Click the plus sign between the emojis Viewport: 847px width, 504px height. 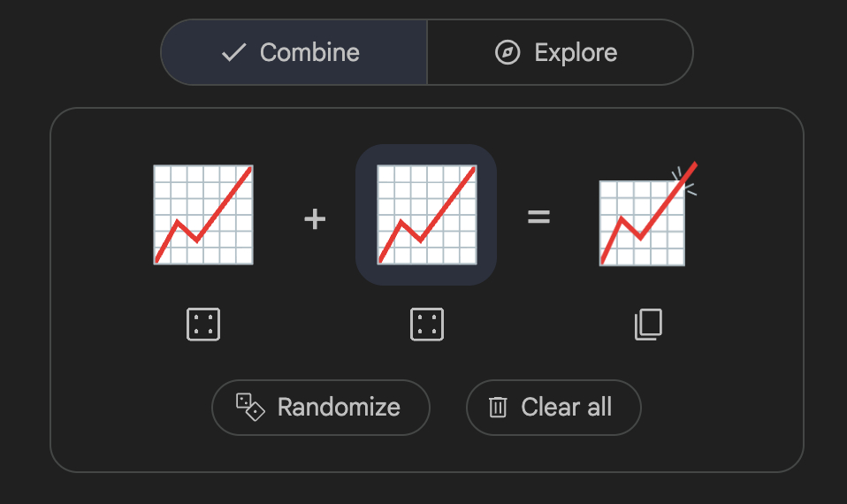(x=315, y=218)
